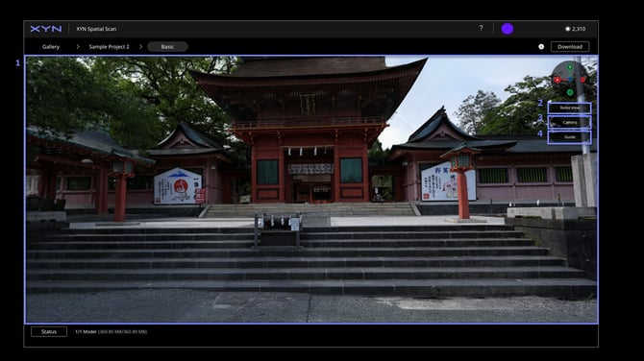Image resolution: width=644 pixels, height=361 pixels.
Task: Click the Reset View button
Action: point(570,108)
